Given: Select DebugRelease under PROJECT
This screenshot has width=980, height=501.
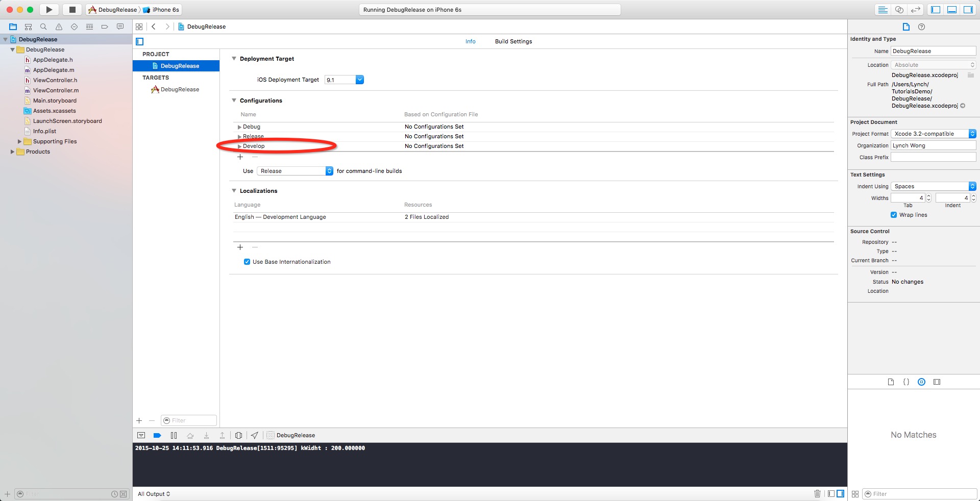Looking at the screenshot, I should coord(176,66).
